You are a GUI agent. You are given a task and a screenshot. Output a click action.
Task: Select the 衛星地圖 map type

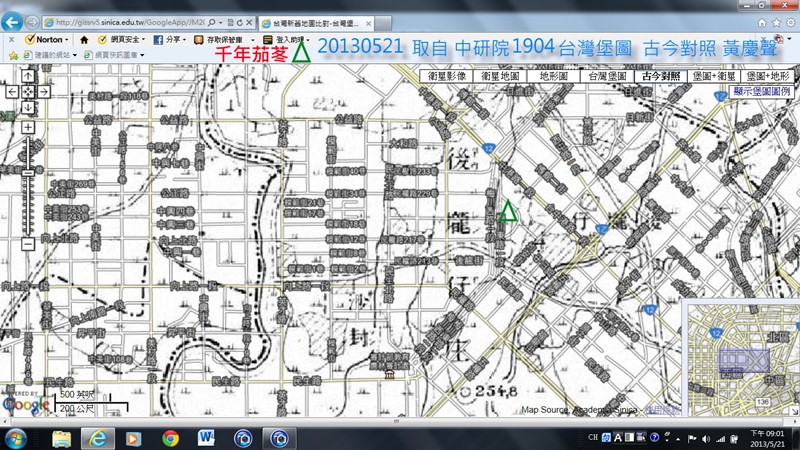click(x=500, y=76)
